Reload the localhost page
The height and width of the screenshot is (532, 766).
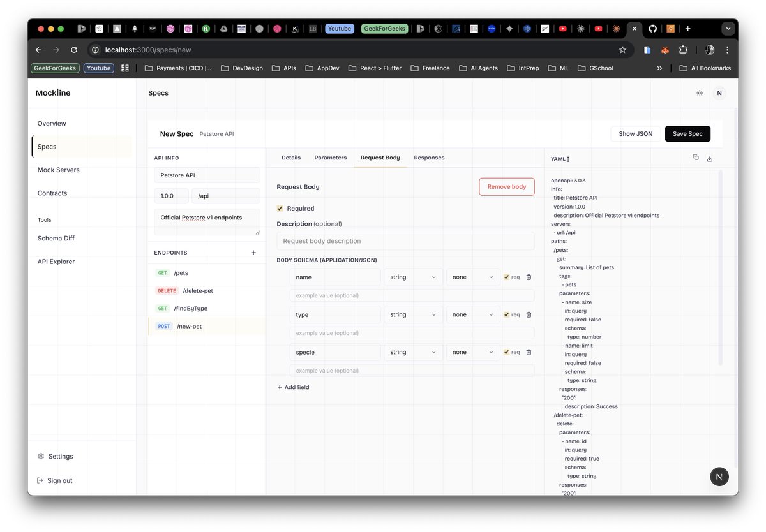click(74, 50)
